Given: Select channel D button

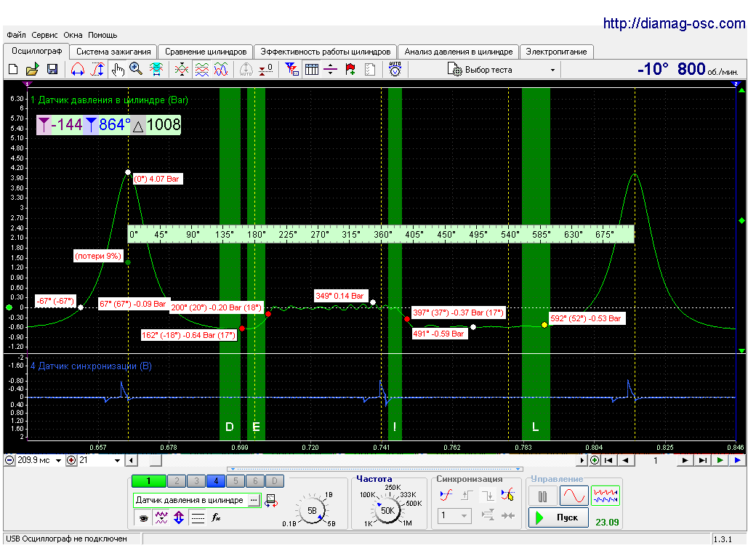Looking at the screenshot, I should (x=274, y=480).
